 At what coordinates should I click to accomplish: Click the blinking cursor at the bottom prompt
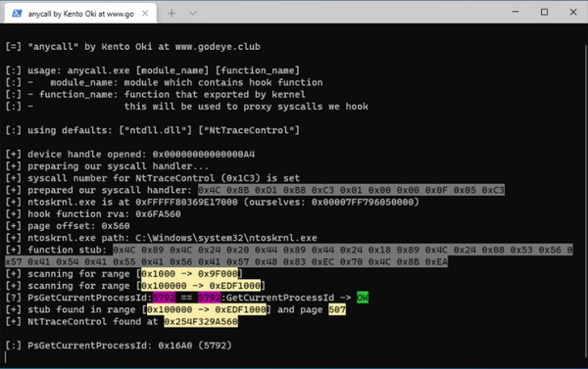pos(6,357)
